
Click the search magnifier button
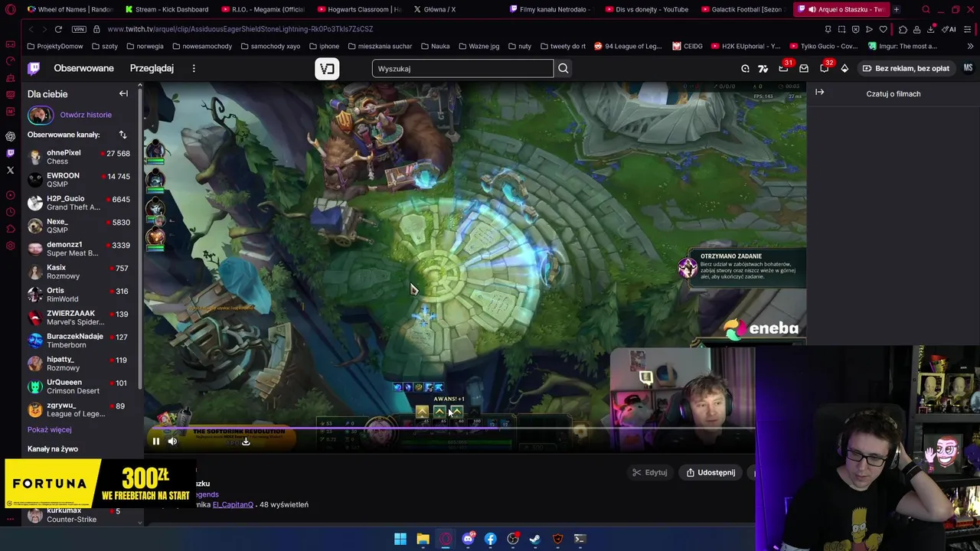click(563, 68)
